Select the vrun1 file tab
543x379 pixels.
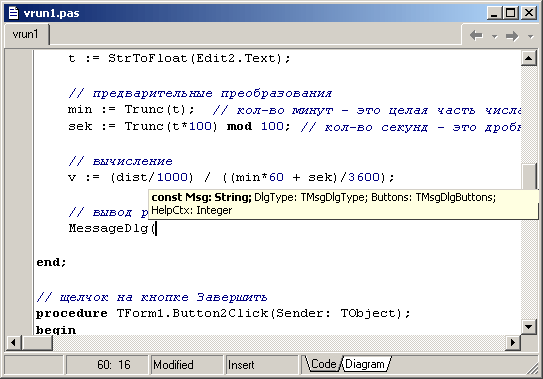pyautogui.click(x=26, y=34)
